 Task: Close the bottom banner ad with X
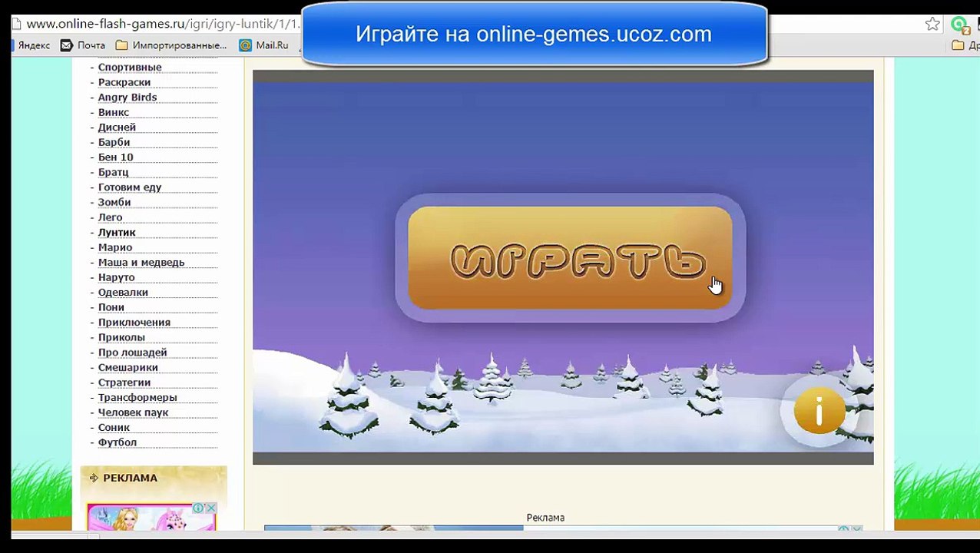(x=857, y=529)
